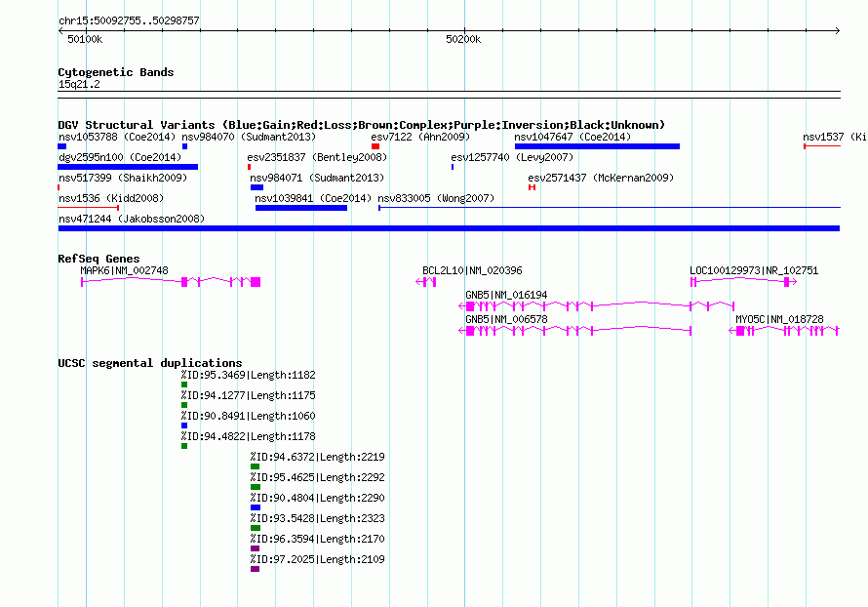
Task: Open the %ID:93.5428|Length:2323 duplication label
Action: click(317, 518)
